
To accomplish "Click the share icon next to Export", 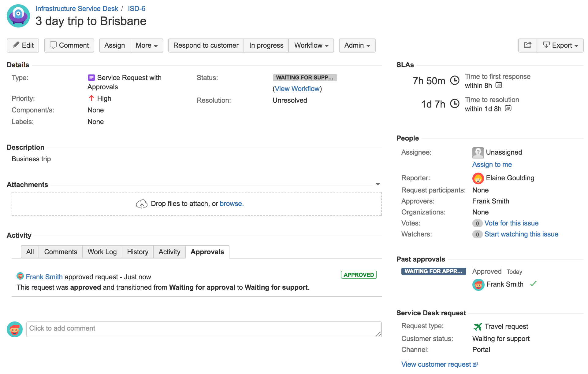I will coord(527,45).
